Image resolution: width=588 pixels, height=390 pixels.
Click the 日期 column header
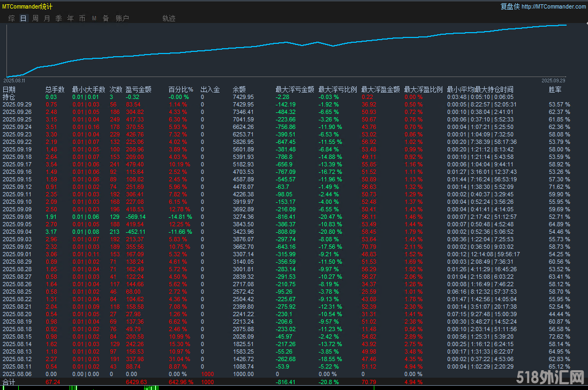[9, 90]
